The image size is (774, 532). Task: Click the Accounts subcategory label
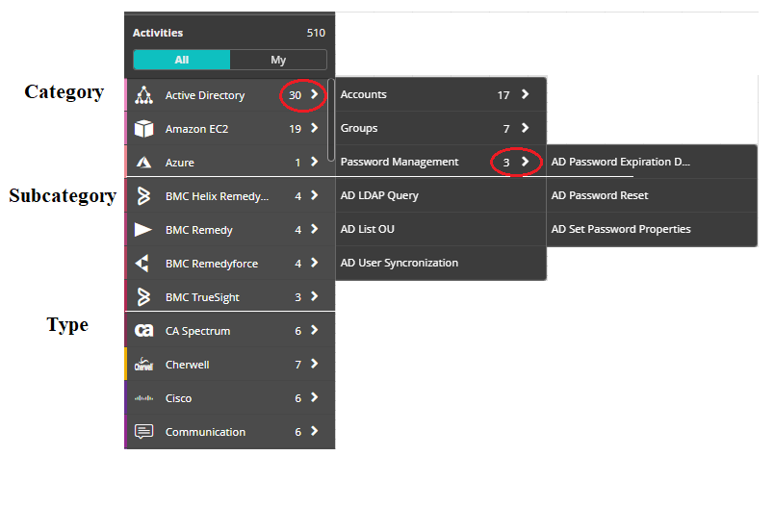coord(363,94)
